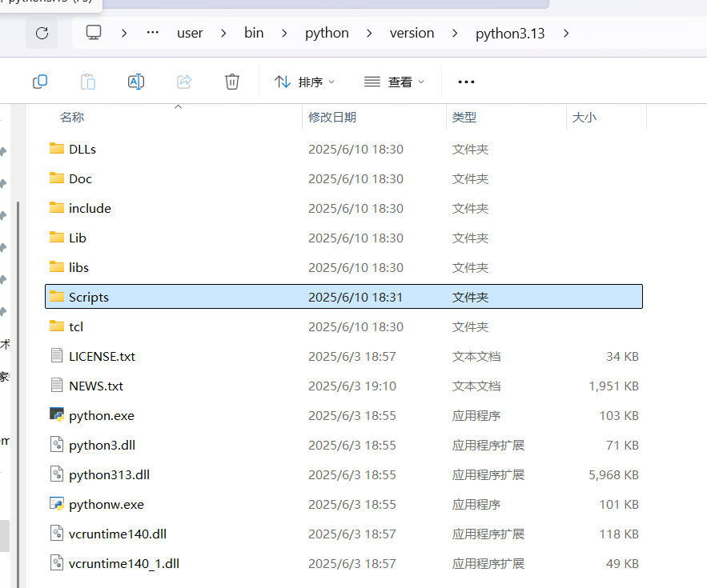
Task: Click the DLLs folder icon
Action: tap(57, 148)
